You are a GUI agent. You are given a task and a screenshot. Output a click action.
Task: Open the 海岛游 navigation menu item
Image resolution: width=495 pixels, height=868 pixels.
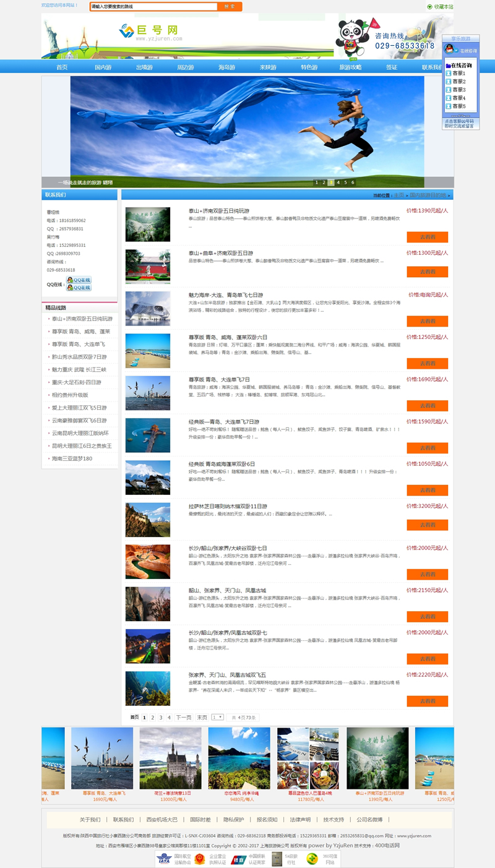point(226,67)
